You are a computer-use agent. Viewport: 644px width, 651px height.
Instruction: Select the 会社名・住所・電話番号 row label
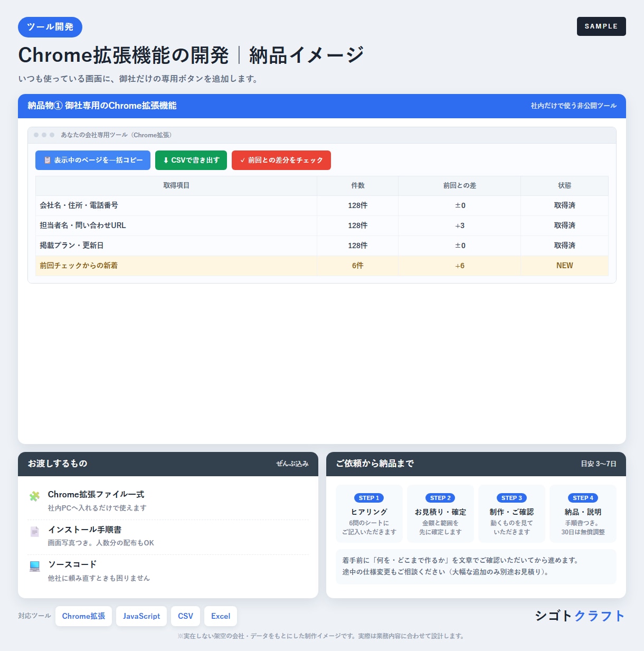79,205
